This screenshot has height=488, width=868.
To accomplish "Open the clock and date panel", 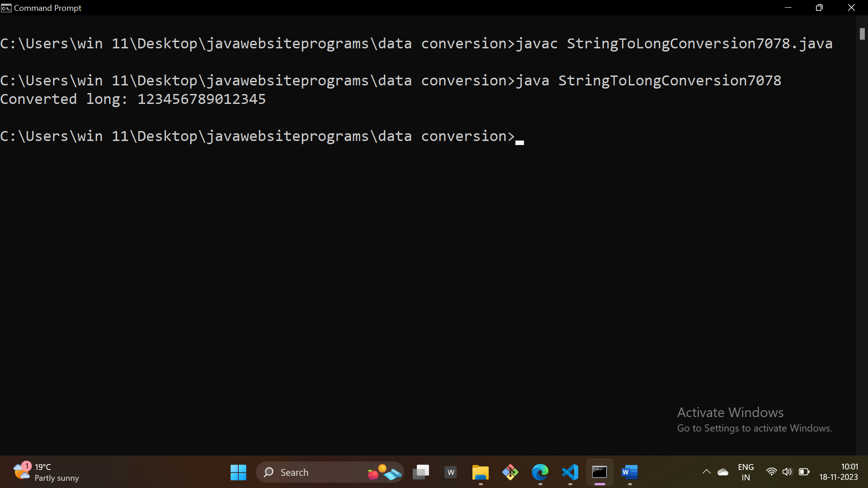I will pyautogui.click(x=838, y=472).
